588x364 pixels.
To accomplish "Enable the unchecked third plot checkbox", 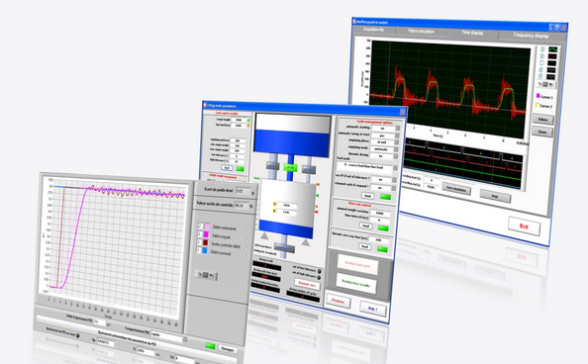I will point(541,62).
